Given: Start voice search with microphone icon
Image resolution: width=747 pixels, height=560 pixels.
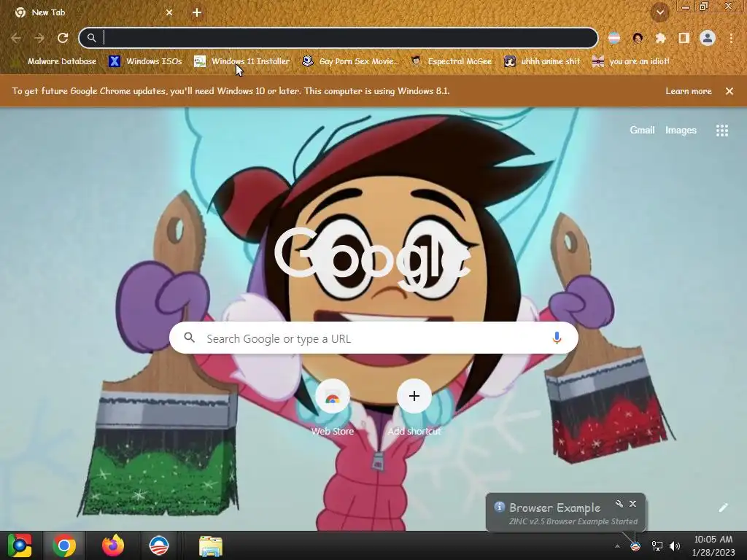Looking at the screenshot, I should tap(557, 338).
